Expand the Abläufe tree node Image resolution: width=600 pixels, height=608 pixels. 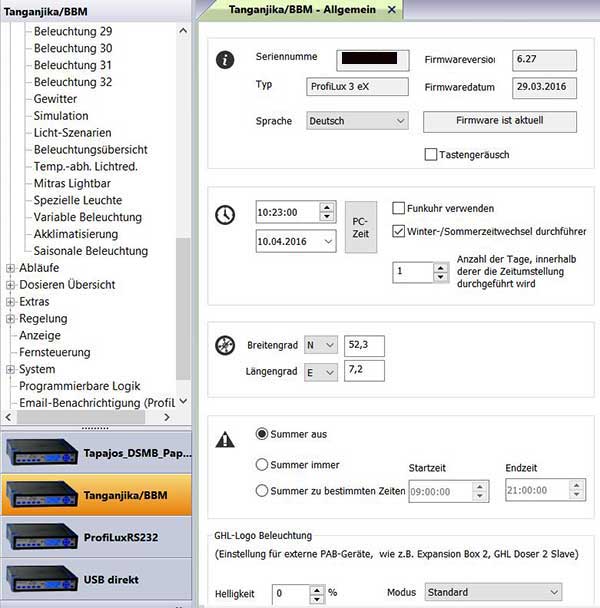pyautogui.click(x=10, y=268)
